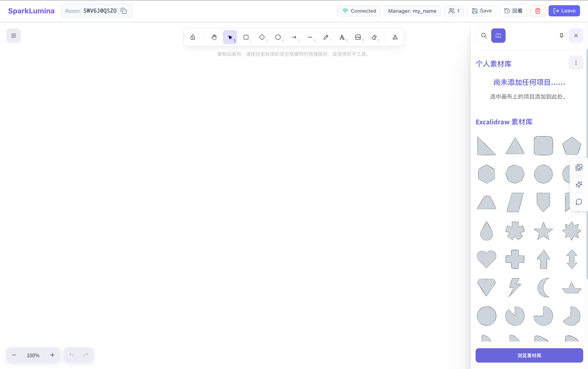Copy the room code to clipboard

click(x=124, y=11)
